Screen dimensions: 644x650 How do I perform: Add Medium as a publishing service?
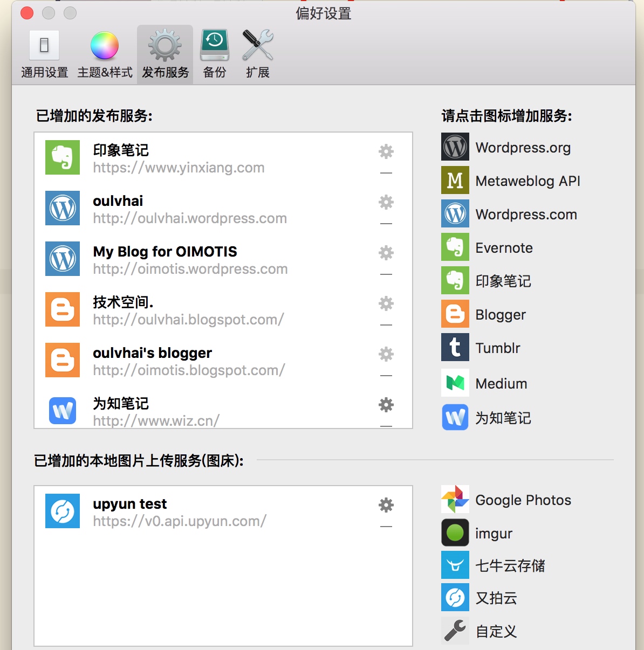point(455,383)
